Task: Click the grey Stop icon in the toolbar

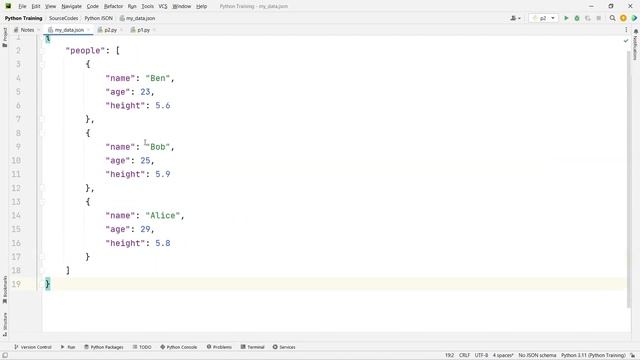Action: pos(599,18)
